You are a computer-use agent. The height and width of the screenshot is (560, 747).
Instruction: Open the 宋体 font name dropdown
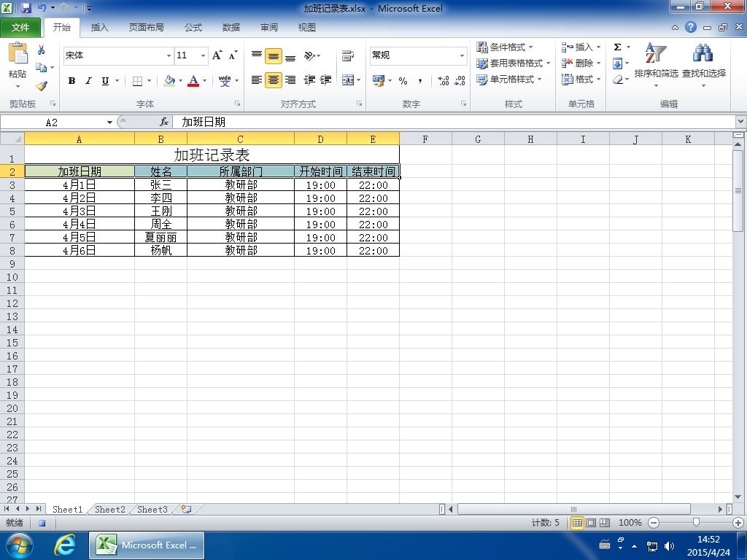click(169, 55)
